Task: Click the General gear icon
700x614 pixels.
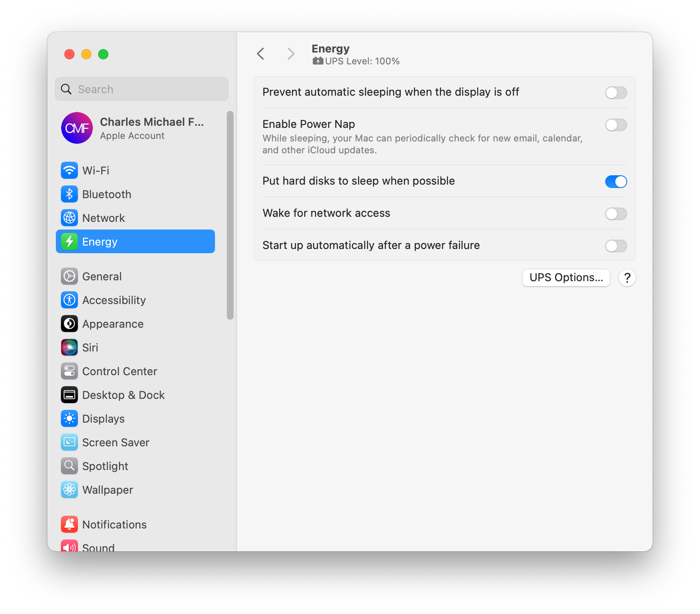Action: click(69, 277)
